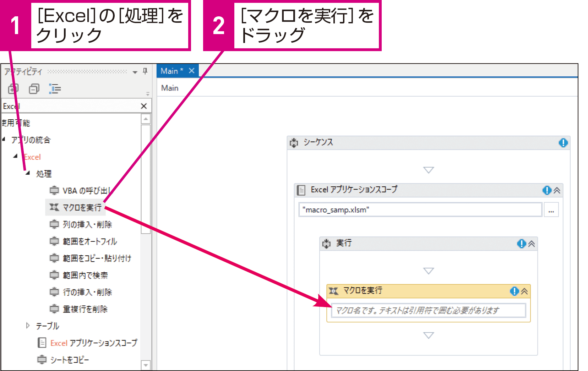Image resolution: width=588 pixels, height=371 pixels.
Task: Switch to the Main * tab
Action: click(172, 71)
